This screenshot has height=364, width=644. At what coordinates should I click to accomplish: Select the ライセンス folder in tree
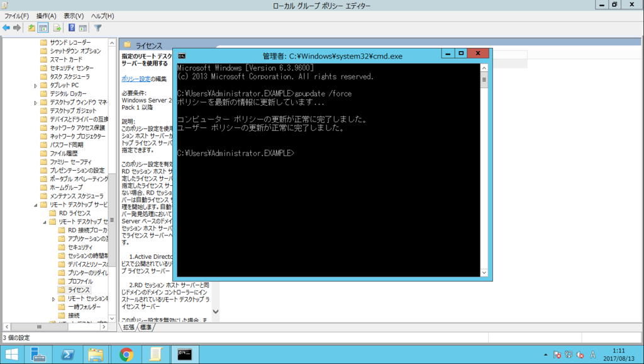(79, 290)
